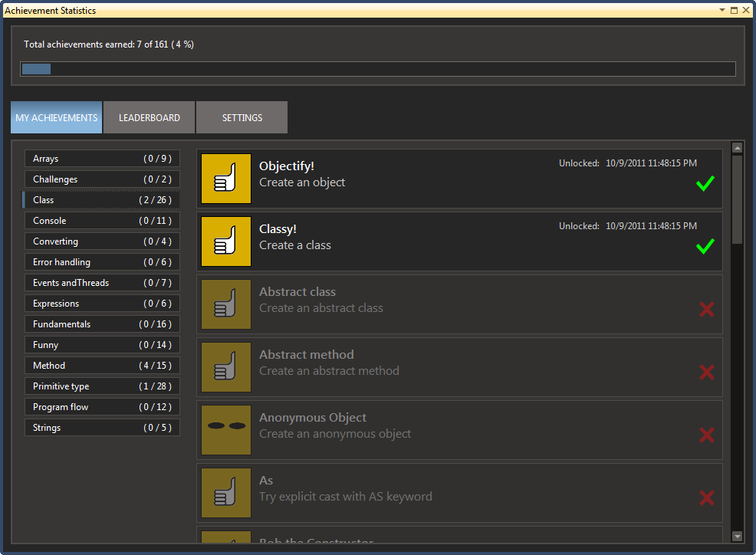The height and width of the screenshot is (555, 756).
Task: Click the total achievements progress bar
Action: (x=378, y=69)
